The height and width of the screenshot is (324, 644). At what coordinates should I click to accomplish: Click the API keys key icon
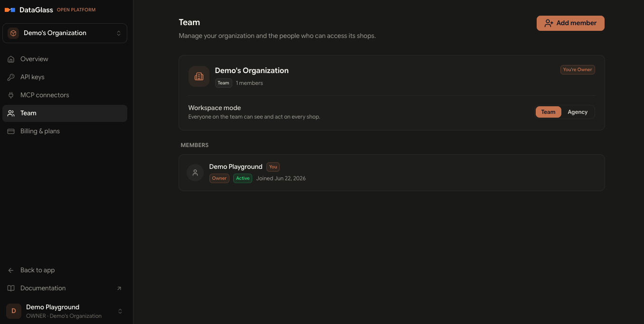11,77
